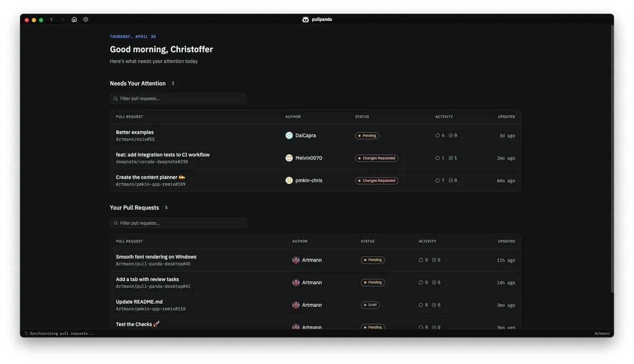Image resolution: width=634 pixels, height=364 pixels.
Task: Click Artmann/pmkin-app-remix#109 reference
Action: point(151,184)
